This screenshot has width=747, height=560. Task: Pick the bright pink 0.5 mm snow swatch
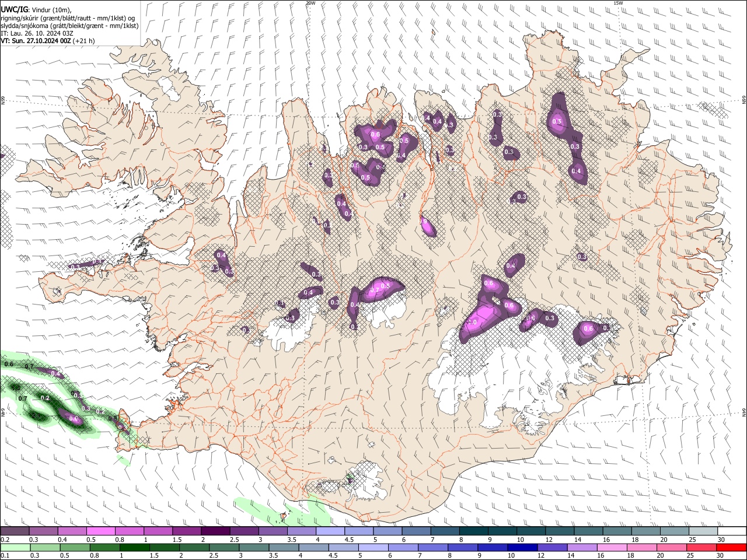click(x=100, y=531)
